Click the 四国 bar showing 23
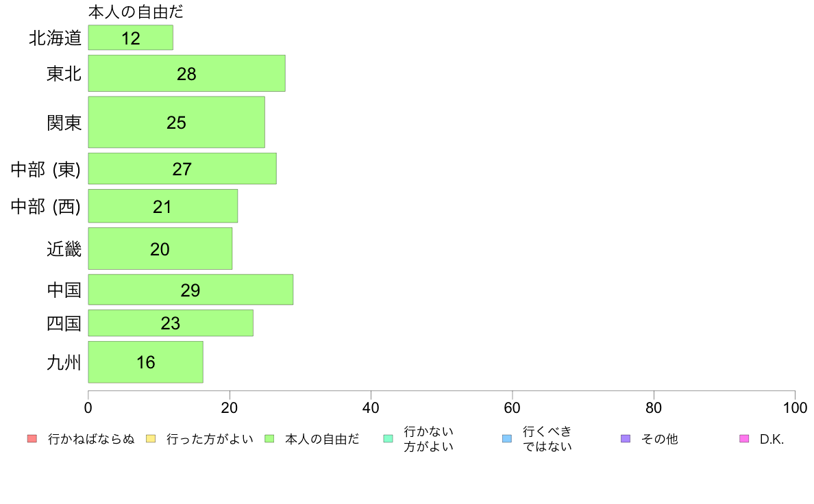The width and height of the screenshot is (814, 504). point(171,323)
